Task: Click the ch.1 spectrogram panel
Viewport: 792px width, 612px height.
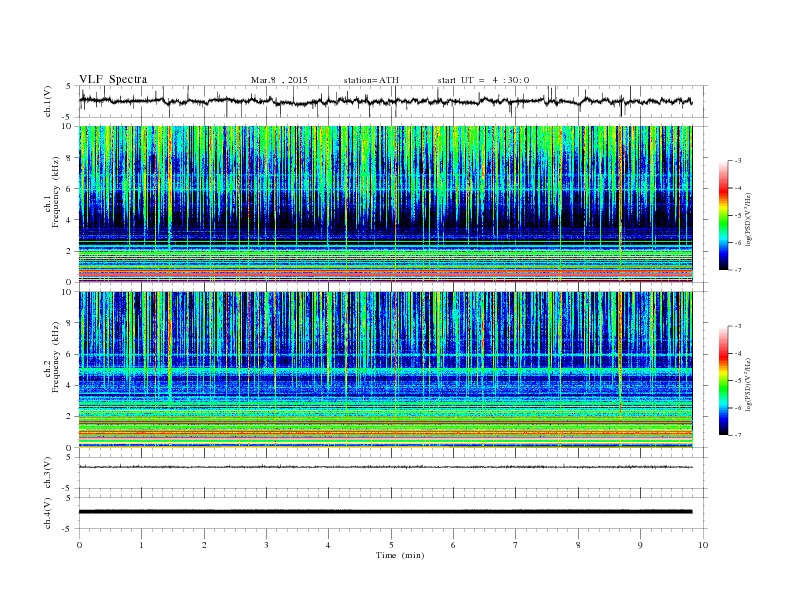Action: (385, 204)
